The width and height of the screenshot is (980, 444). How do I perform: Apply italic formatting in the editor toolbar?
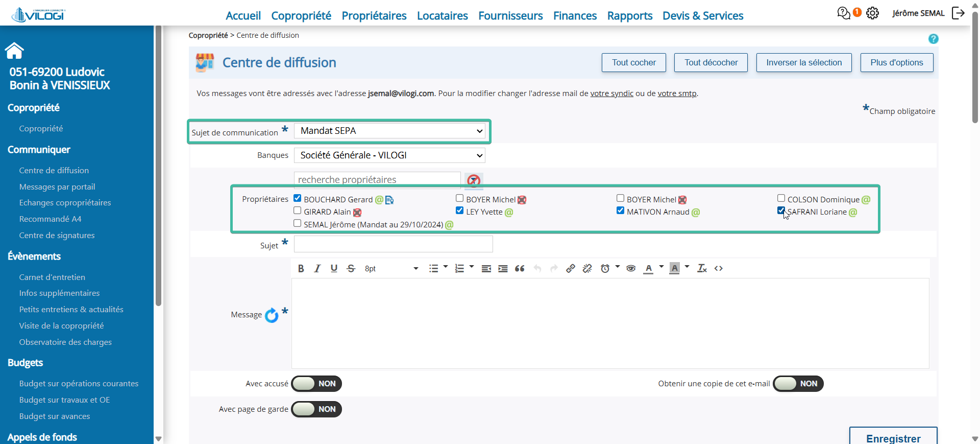coord(317,268)
